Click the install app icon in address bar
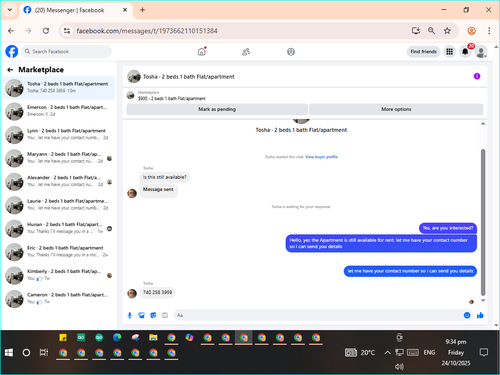500x375 pixels. pyautogui.click(x=416, y=31)
